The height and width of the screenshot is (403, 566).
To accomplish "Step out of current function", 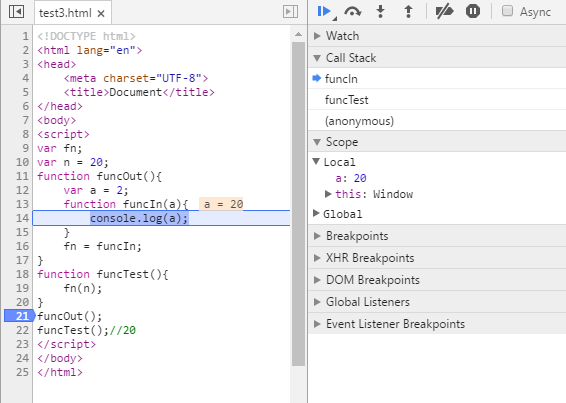I will [x=408, y=12].
